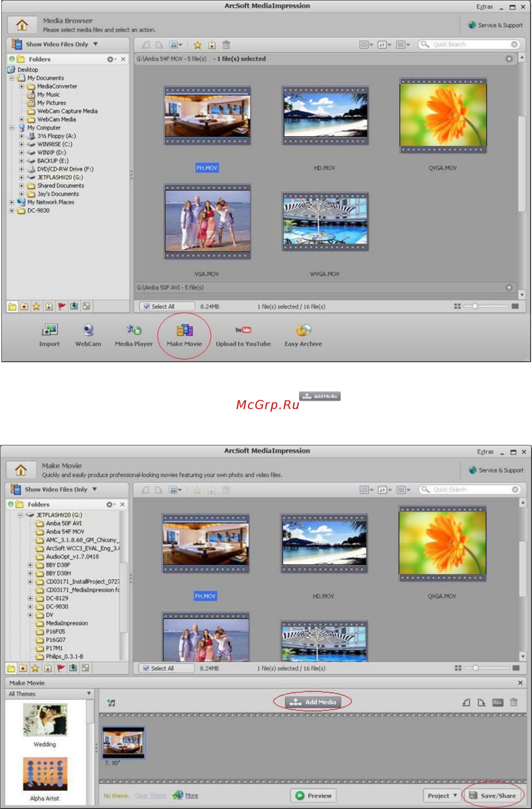Toggle the Select All checkbox in Make Movie window
The width and height of the screenshot is (532, 809).
(x=146, y=668)
